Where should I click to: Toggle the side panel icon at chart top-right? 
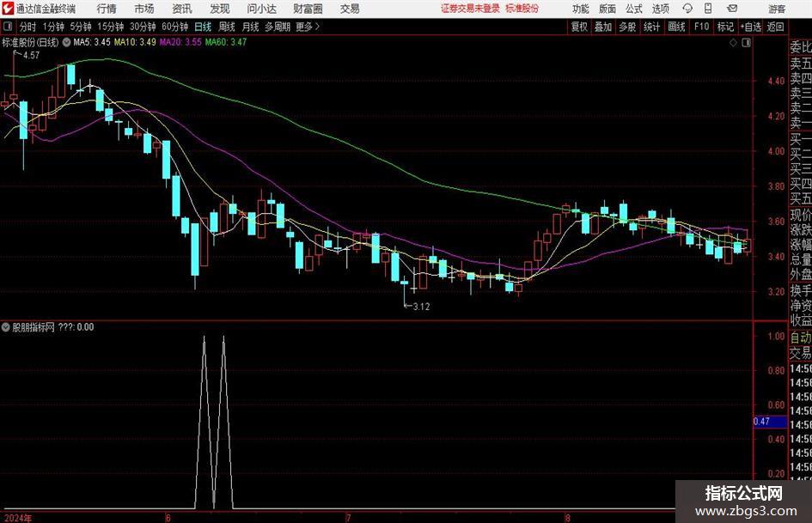click(746, 43)
